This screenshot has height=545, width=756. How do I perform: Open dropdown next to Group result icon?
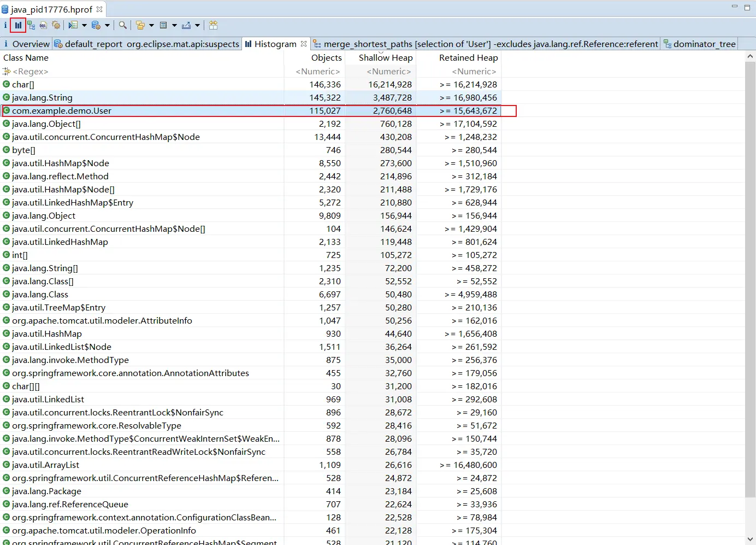151,25
